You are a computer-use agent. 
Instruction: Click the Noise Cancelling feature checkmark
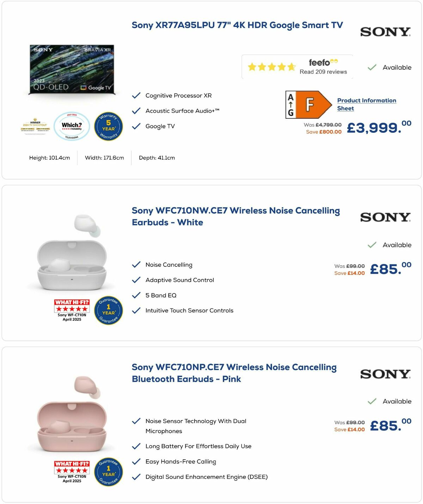(136, 265)
